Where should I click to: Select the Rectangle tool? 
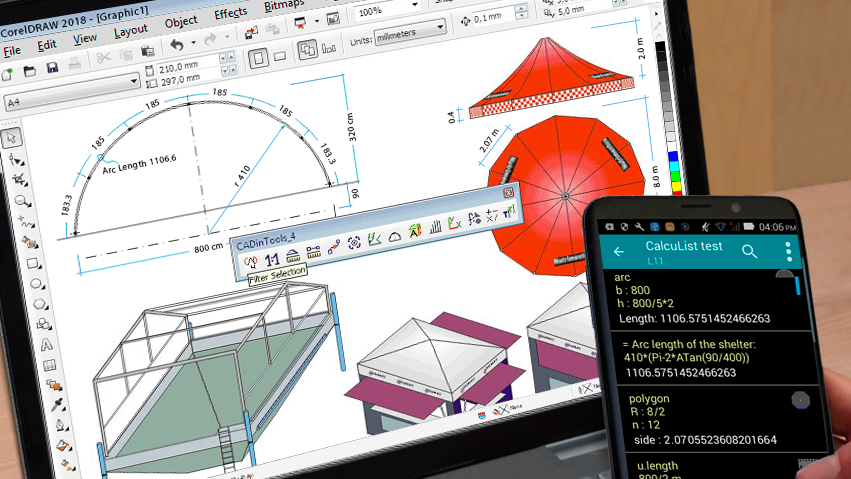pyautogui.click(x=33, y=264)
